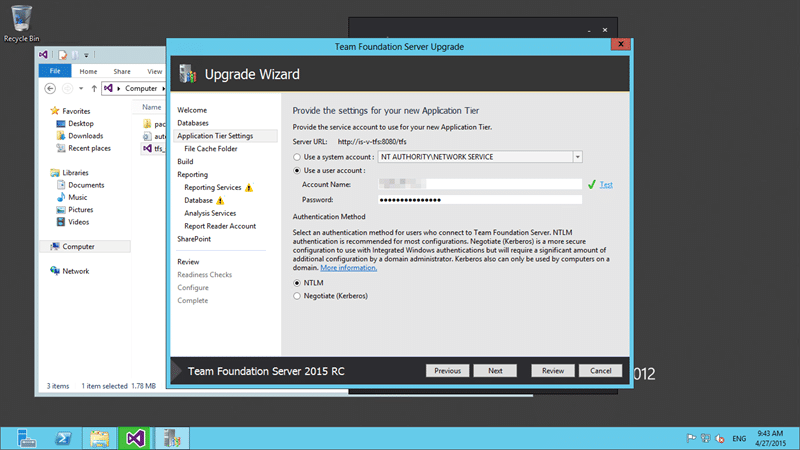Image resolution: width=800 pixels, height=450 pixels.
Task: Click the Test account link
Action: click(606, 185)
